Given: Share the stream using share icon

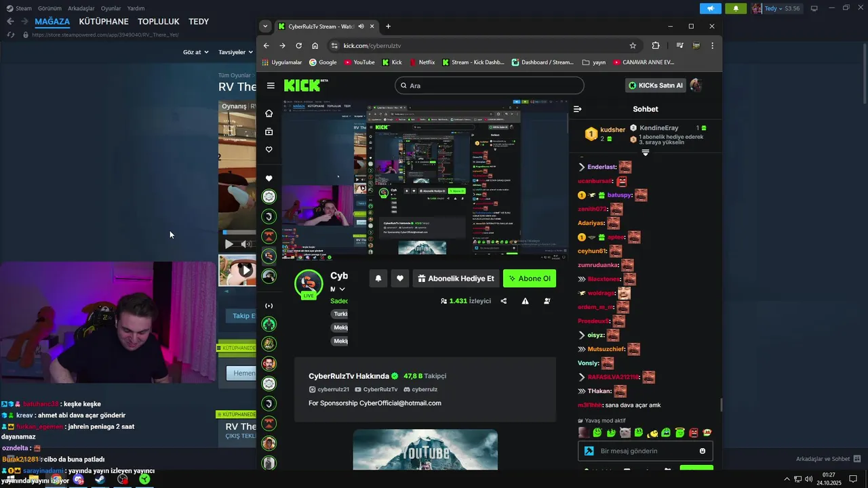Looking at the screenshot, I should point(504,301).
